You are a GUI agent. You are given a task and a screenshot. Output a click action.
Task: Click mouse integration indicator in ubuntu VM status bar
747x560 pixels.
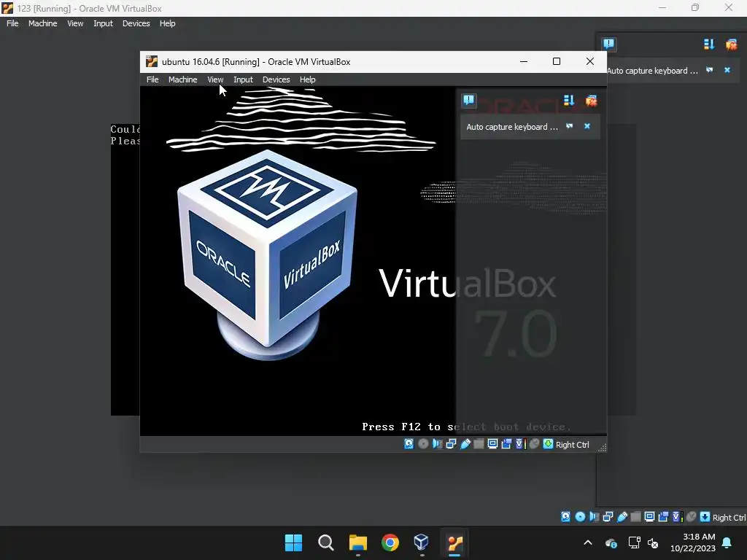click(x=534, y=444)
